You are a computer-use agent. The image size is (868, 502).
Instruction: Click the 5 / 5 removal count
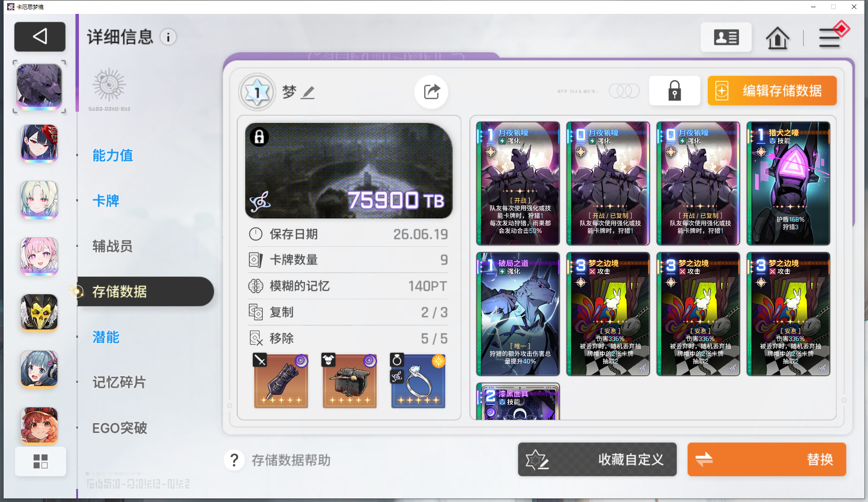click(434, 338)
